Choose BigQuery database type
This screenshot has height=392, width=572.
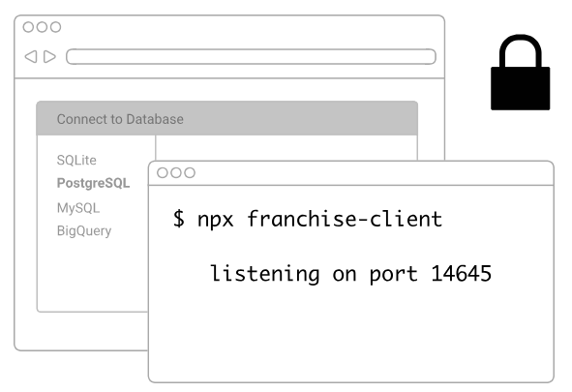pos(84,230)
